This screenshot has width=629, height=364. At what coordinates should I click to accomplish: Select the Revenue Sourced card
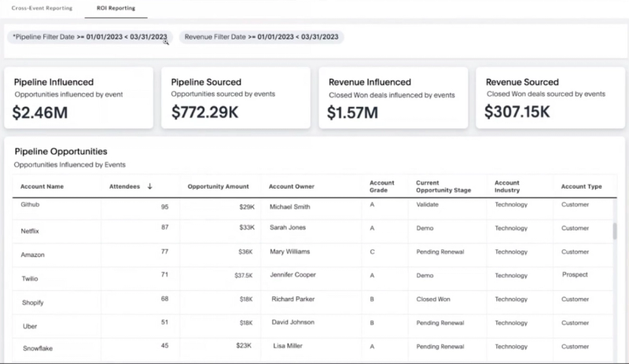pyautogui.click(x=550, y=97)
